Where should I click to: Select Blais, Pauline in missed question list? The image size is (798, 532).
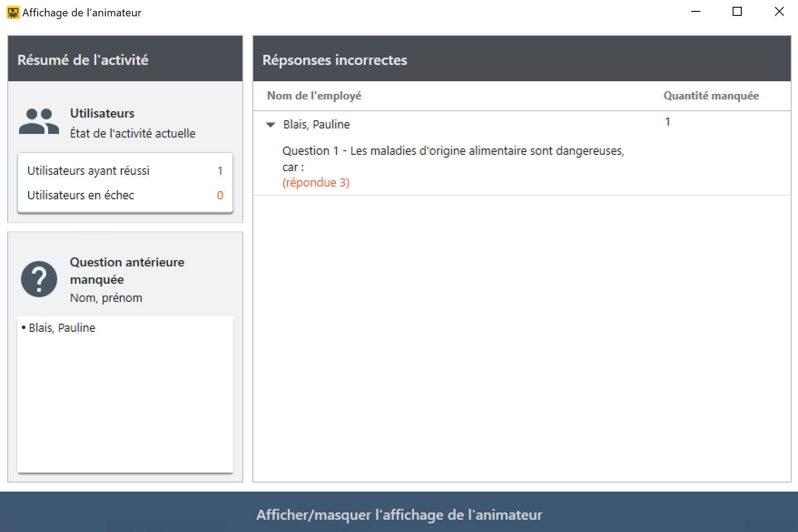(62, 328)
